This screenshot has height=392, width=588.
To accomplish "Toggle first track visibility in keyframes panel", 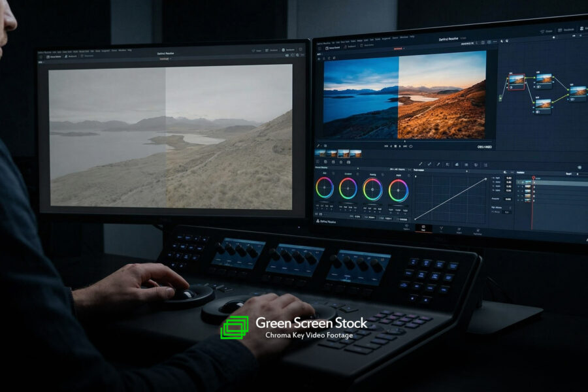I will 519,183.
